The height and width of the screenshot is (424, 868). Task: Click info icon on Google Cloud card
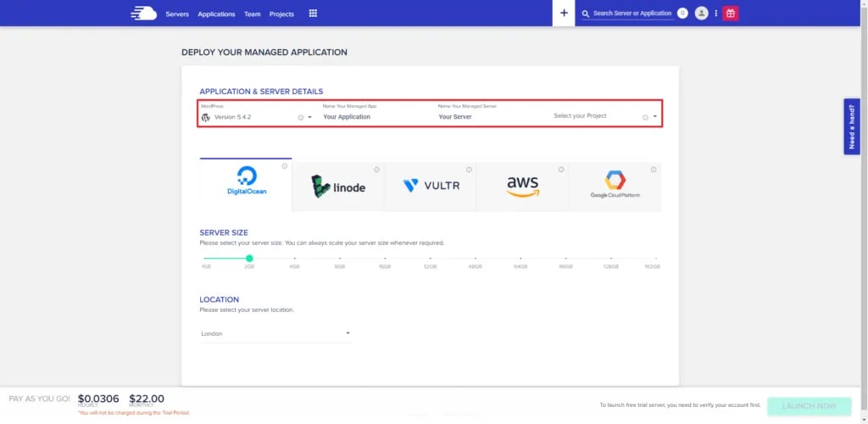[x=654, y=170]
